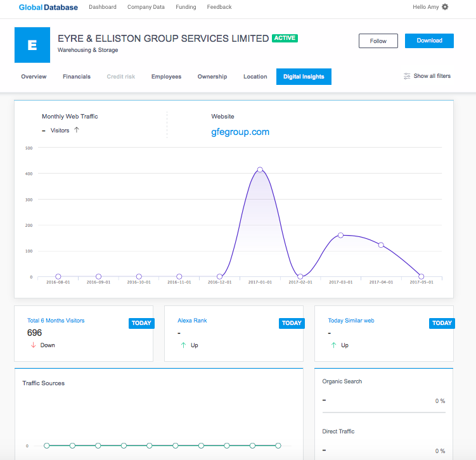This screenshot has height=460, width=476.
Task: Open the Funding menu in top navigation
Action: tap(186, 7)
